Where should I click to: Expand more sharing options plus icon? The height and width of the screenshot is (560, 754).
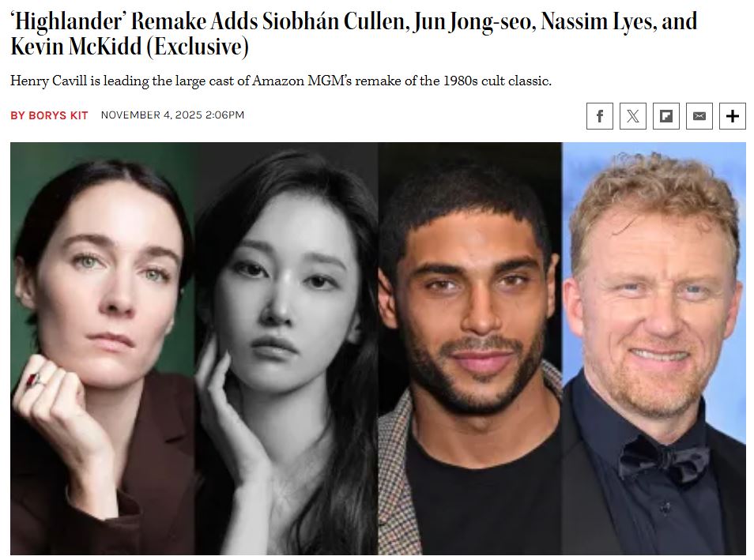tap(732, 116)
